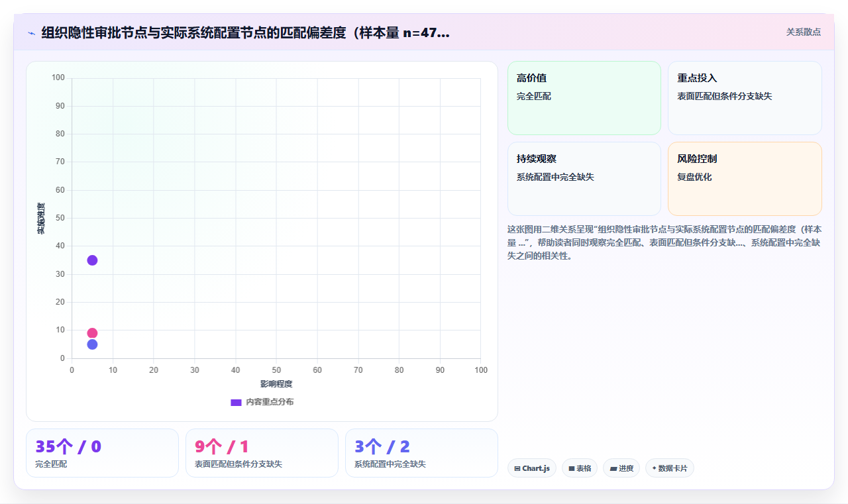The height and width of the screenshot is (504, 848).
Task: Click the pink scatter point at value 9
Action: 92,333
